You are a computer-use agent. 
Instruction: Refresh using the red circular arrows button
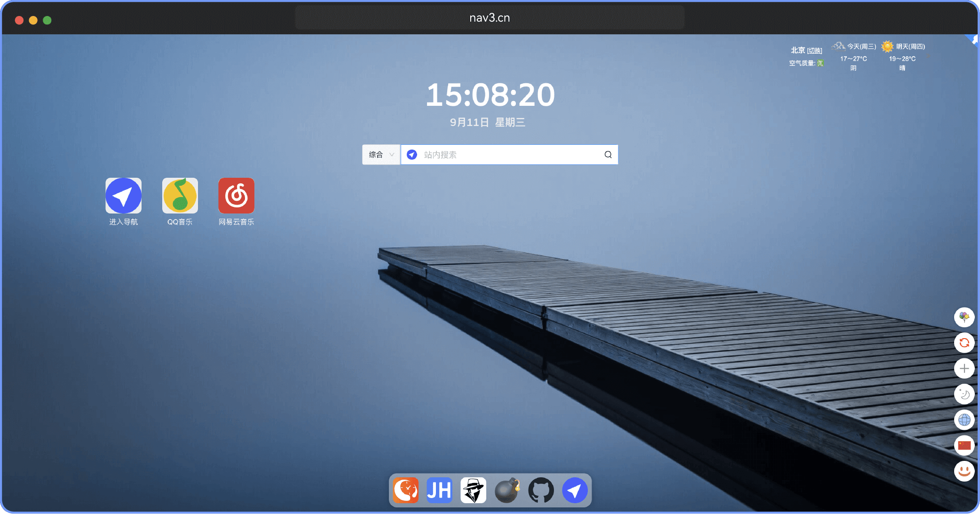click(x=964, y=343)
